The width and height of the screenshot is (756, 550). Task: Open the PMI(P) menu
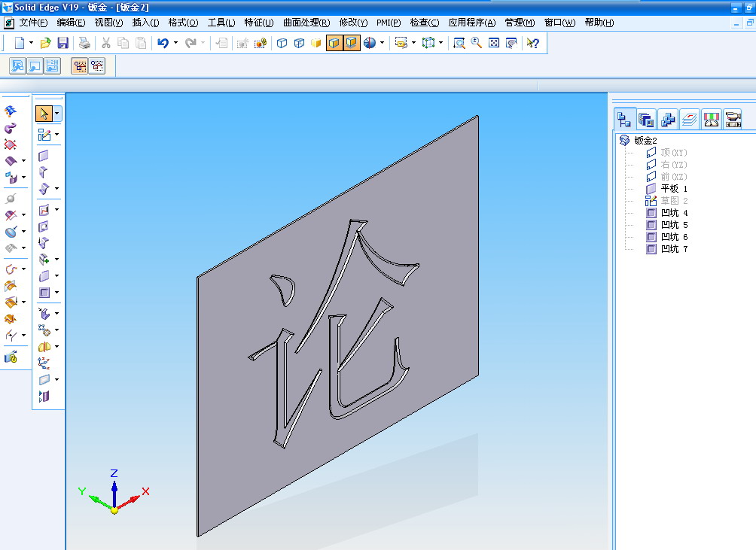coord(389,23)
